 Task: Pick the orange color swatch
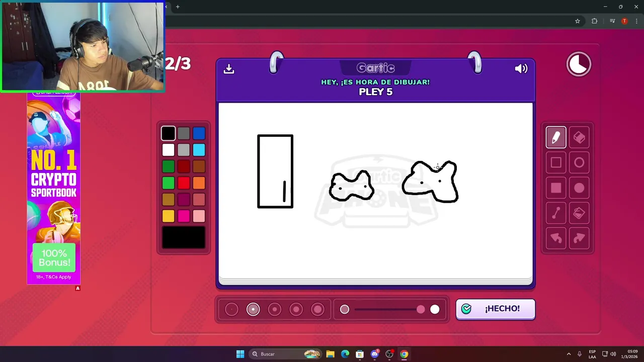coord(199,183)
